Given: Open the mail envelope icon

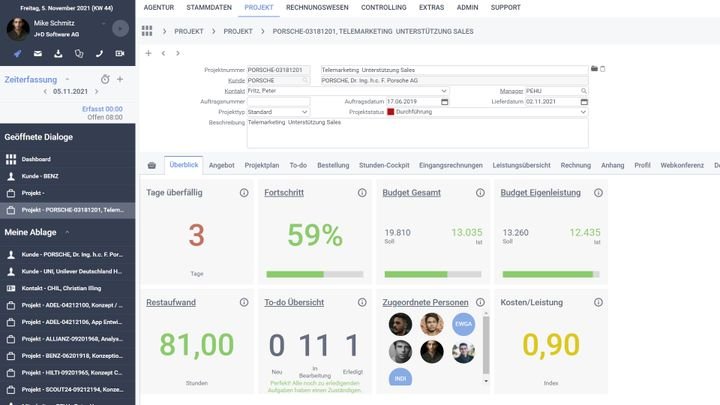Looking at the screenshot, I should tap(38, 54).
